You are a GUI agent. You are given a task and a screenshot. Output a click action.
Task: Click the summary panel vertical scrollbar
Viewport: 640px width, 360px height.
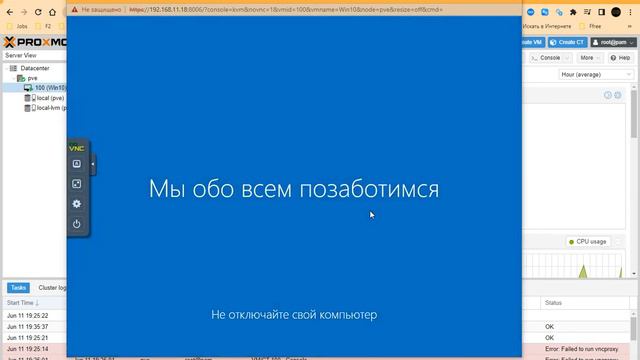634,114
